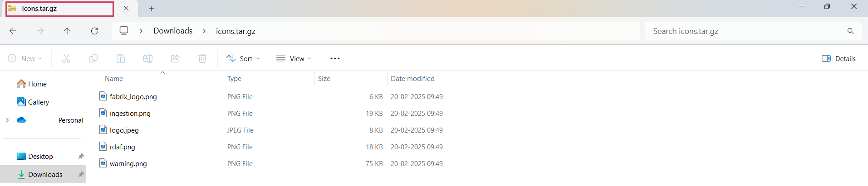Click the Up directory arrow
868x186 pixels.
click(67, 31)
